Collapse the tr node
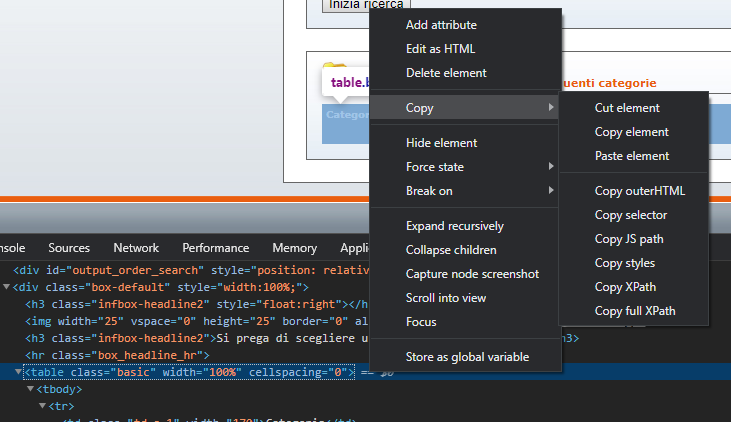The width and height of the screenshot is (731, 422). tap(42, 406)
